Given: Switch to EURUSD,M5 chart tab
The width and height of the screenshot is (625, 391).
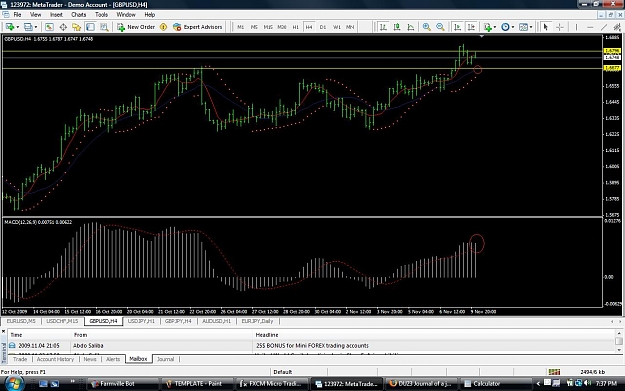Looking at the screenshot, I should pyautogui.click(x=21, y=321).
